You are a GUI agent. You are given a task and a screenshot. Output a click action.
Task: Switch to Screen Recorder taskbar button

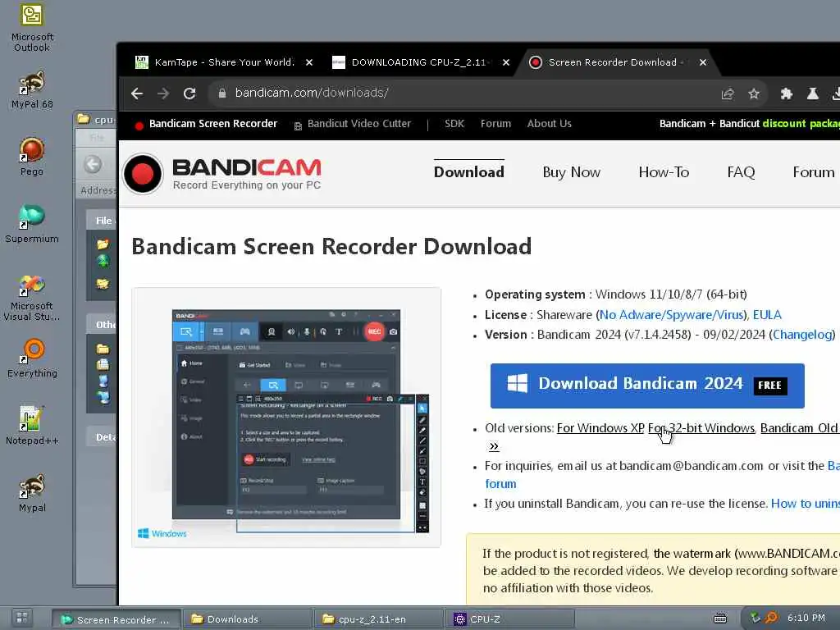pyautogui.click(x=116, y=619)
